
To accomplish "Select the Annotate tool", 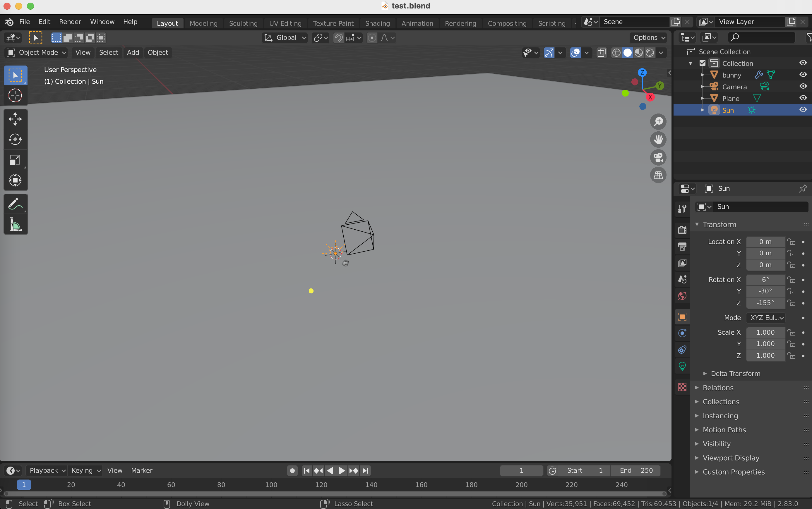I will point(15,204).
